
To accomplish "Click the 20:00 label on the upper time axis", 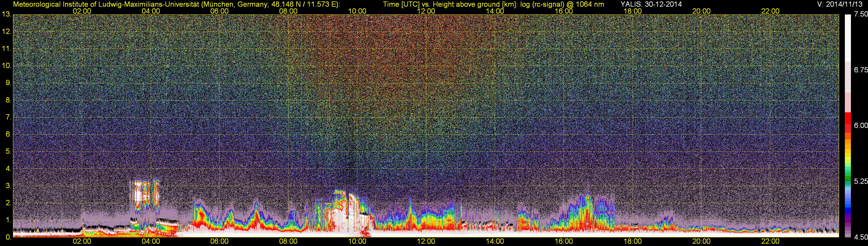I will click(x=702, y=11).
